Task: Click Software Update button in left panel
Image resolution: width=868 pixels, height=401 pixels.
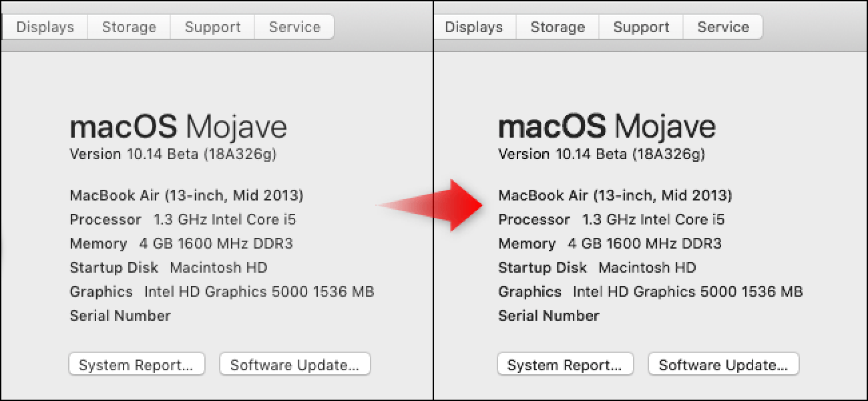Action: [294, 365]
